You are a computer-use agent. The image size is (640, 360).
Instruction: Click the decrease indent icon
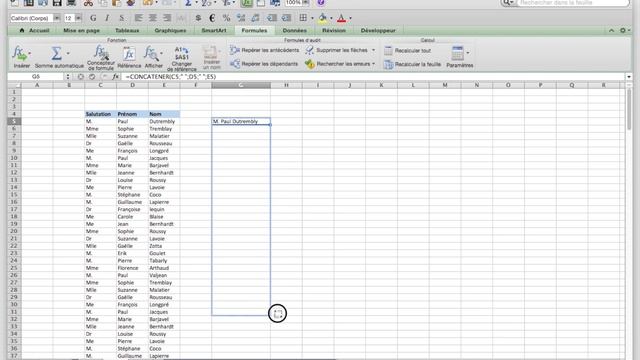coord(272,18)
